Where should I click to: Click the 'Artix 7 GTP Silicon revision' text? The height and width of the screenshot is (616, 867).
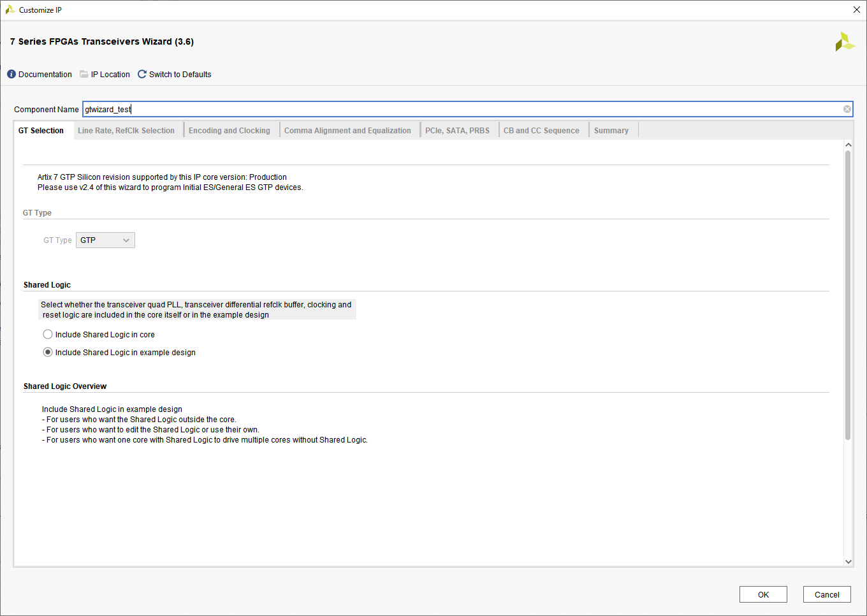162,177
